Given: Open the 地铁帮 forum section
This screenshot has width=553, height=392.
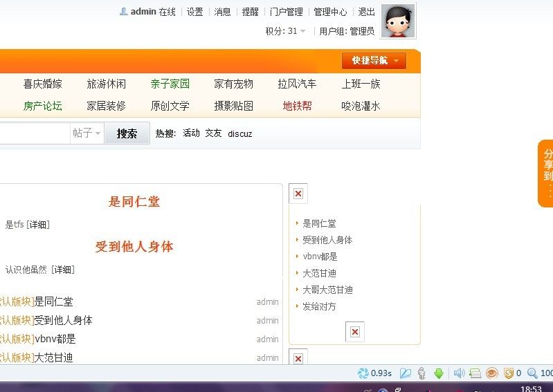Looking at the screenshot, I should [297, 106].
